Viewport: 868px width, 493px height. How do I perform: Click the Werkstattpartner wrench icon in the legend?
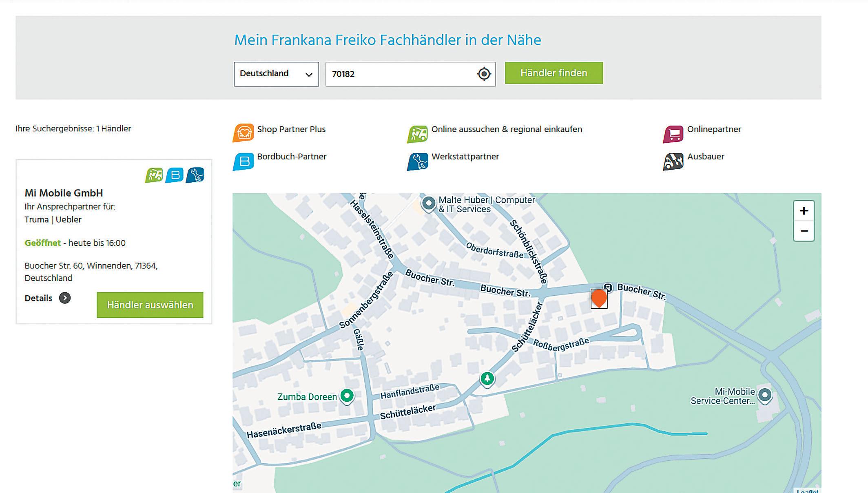point(418,161)
